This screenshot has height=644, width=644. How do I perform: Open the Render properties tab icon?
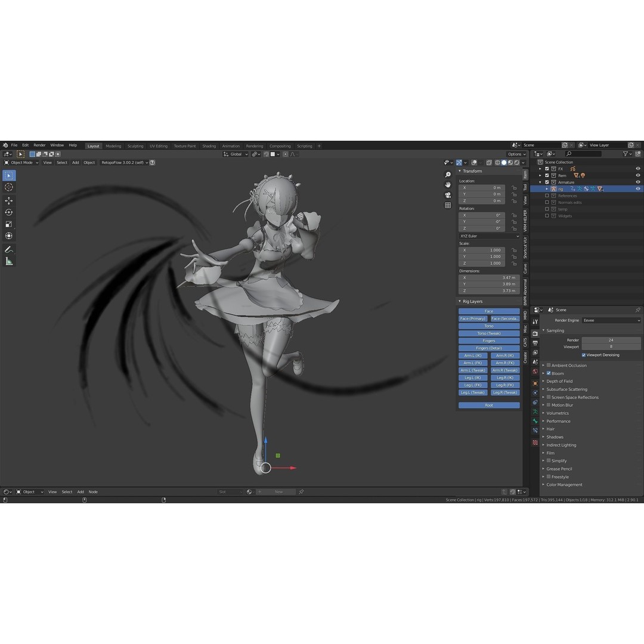pyautogui.click(x=535, y=333)
